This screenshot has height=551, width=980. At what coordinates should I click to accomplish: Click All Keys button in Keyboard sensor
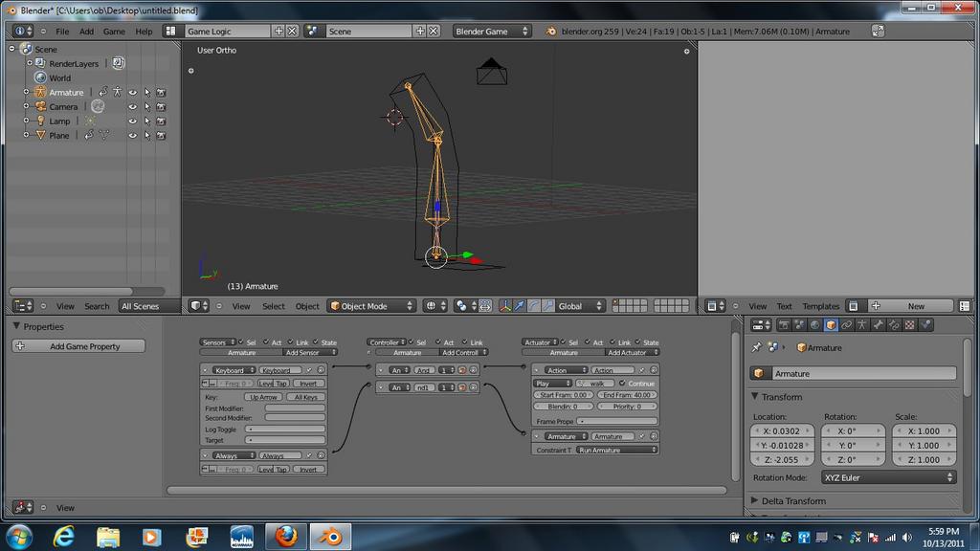[305, 397]
